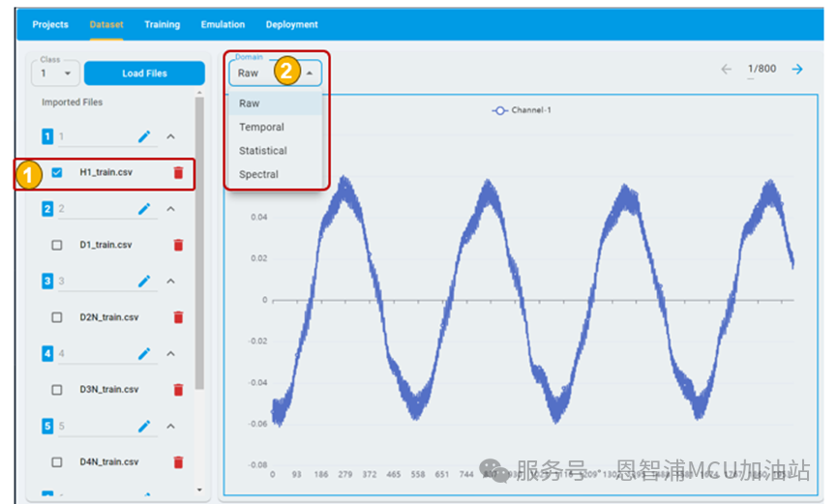Click the blue class 3 badge
This screenshot has width=837, height=504.
tap(47, 282)
